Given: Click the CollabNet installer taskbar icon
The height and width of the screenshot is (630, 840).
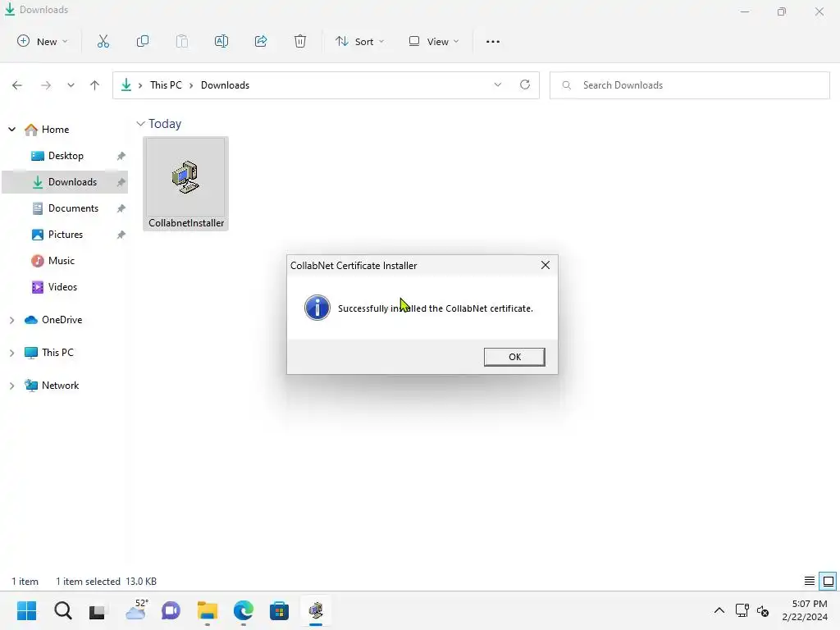Looking at the screenshot, I should pos(316,610).
